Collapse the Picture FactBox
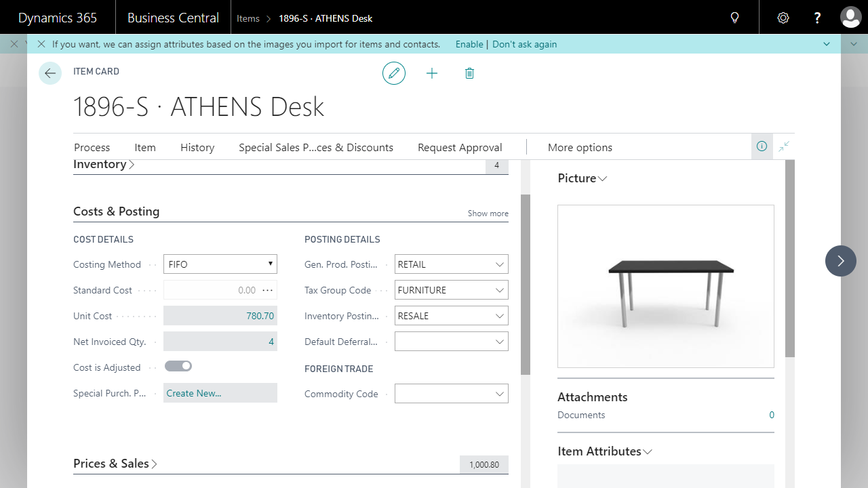This screenshot has height=488, width=868. coord(583,178)
